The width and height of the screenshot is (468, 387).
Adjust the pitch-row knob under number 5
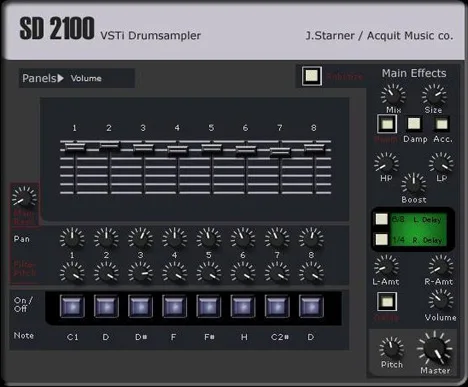(x=209, y=273)
